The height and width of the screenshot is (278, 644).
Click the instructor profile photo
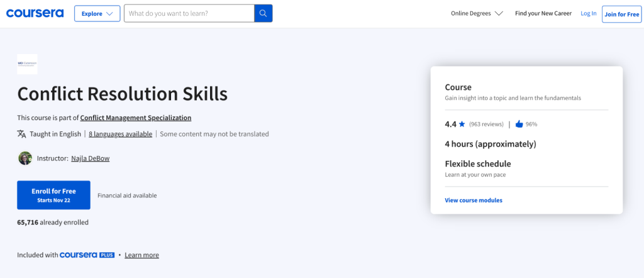tap(25, 158)
